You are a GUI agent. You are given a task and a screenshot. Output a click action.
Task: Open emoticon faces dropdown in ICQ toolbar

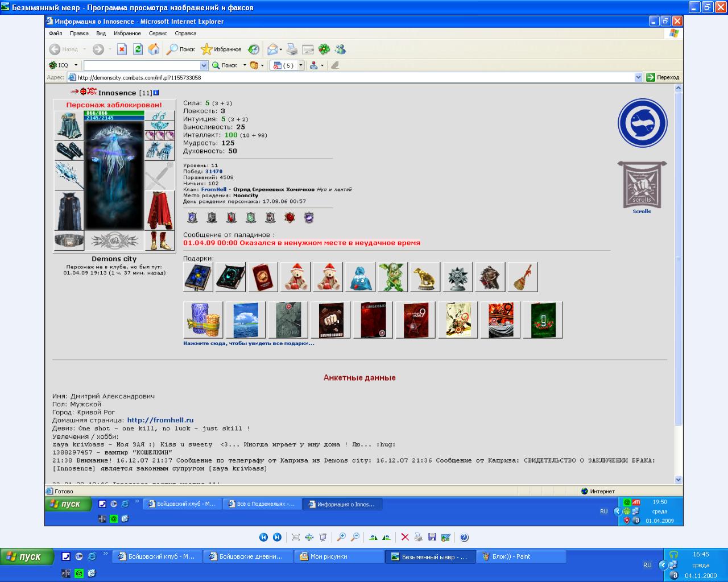(262, 65)
